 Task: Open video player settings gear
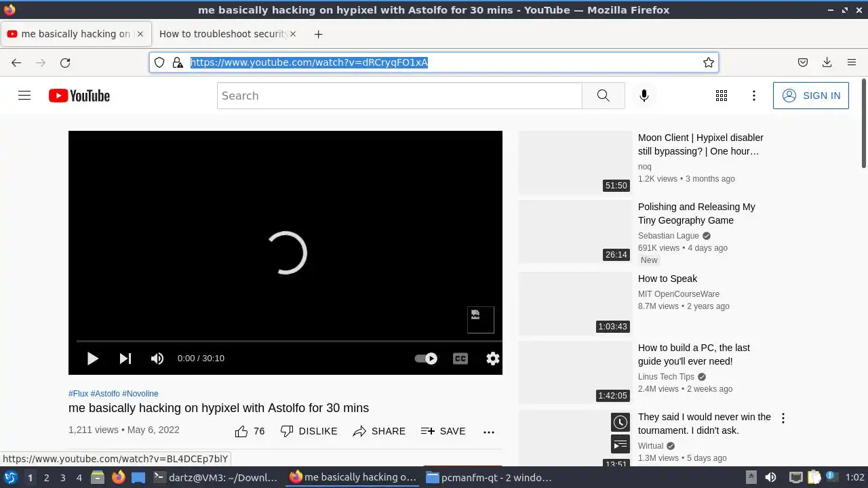tap(493, 359)
